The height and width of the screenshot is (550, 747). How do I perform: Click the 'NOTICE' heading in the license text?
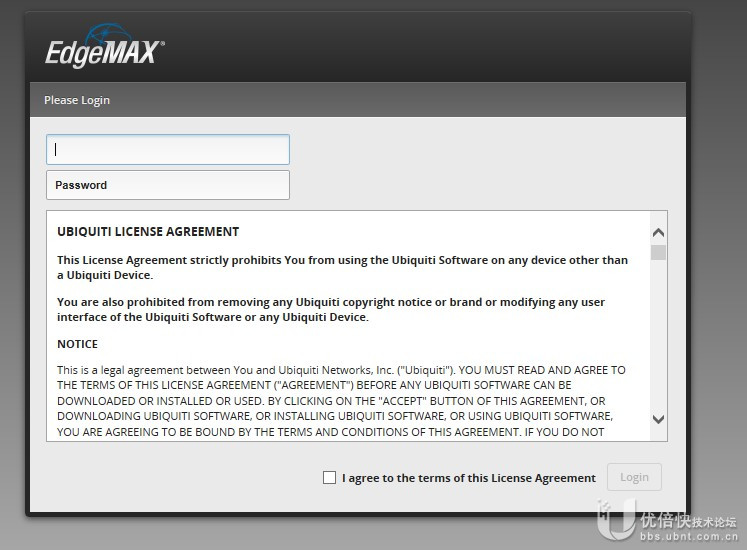coord(77,344)
